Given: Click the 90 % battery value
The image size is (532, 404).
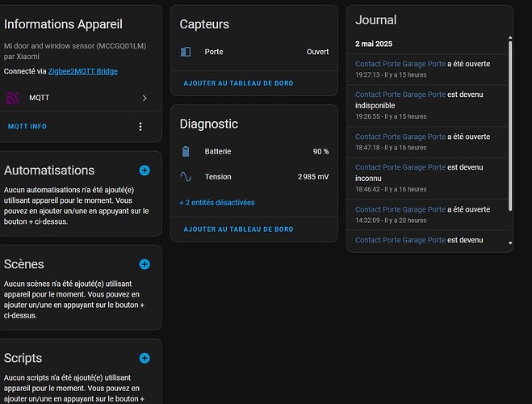Looking at the screenshot, I should pyautogui.click(x=320, y=151).
